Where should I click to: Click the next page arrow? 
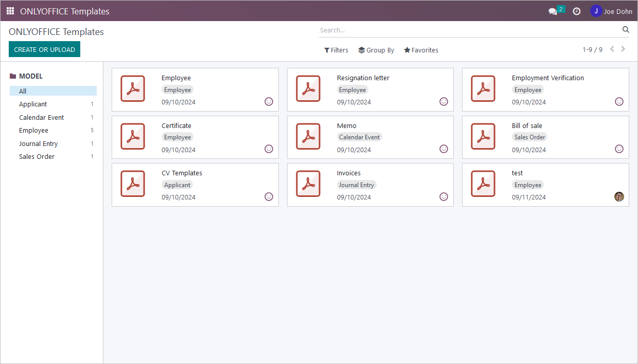[623, 48]
